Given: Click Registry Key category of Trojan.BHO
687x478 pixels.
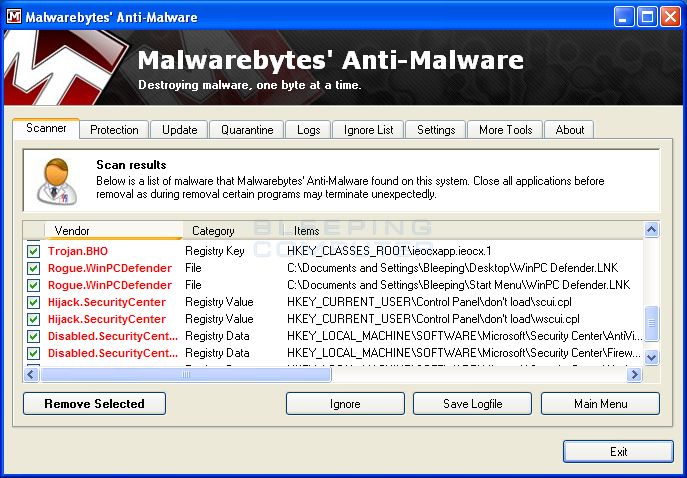Looking at the screenshot, I should [215, 251].
